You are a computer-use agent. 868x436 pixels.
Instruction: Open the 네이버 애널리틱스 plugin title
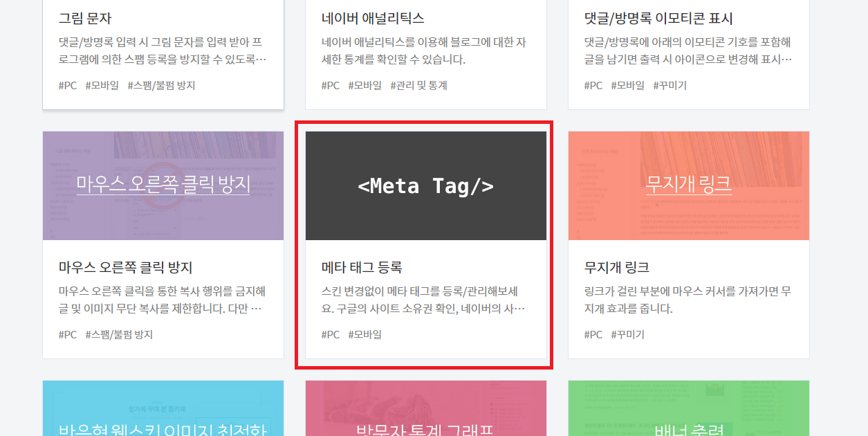(373, 19)
